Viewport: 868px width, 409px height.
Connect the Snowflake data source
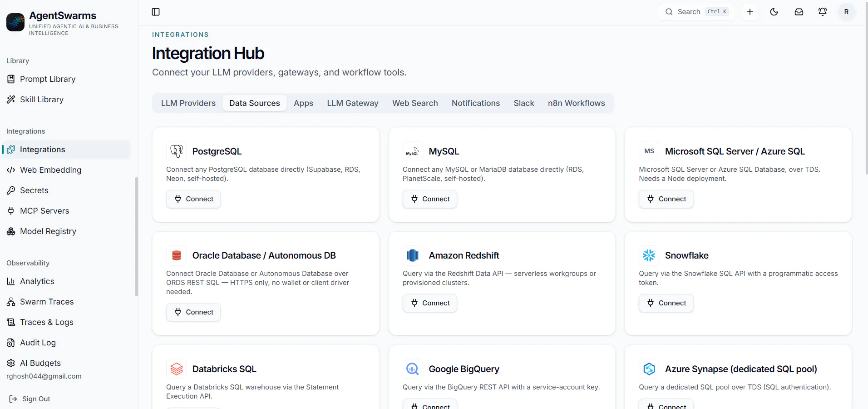tap(666, 303)
